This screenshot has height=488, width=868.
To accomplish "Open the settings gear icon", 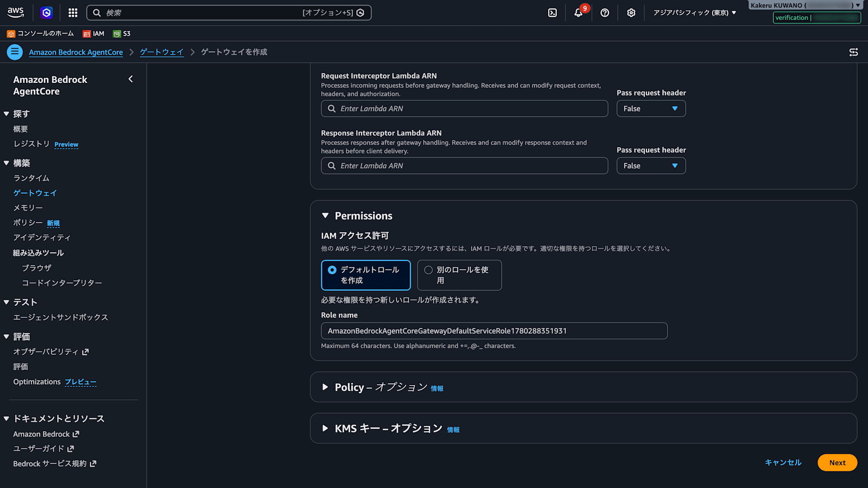I will tap(631, 13).
